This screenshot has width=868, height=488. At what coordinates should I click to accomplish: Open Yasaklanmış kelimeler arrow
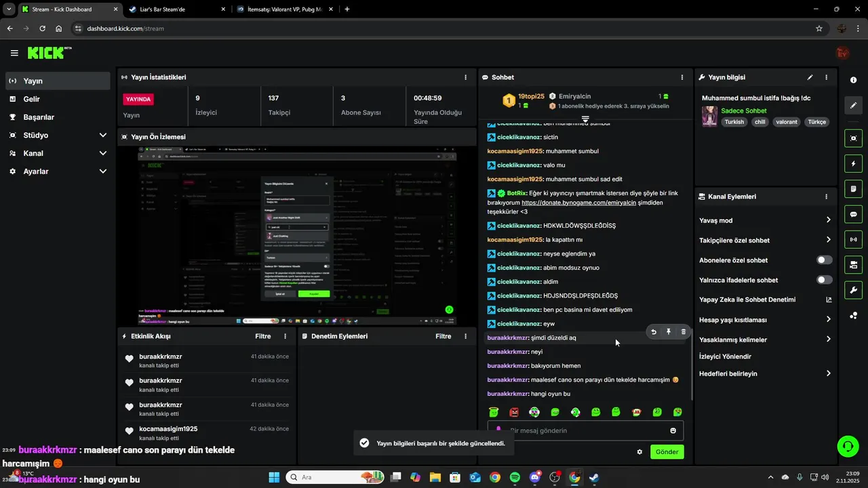(x=829, y=339)
